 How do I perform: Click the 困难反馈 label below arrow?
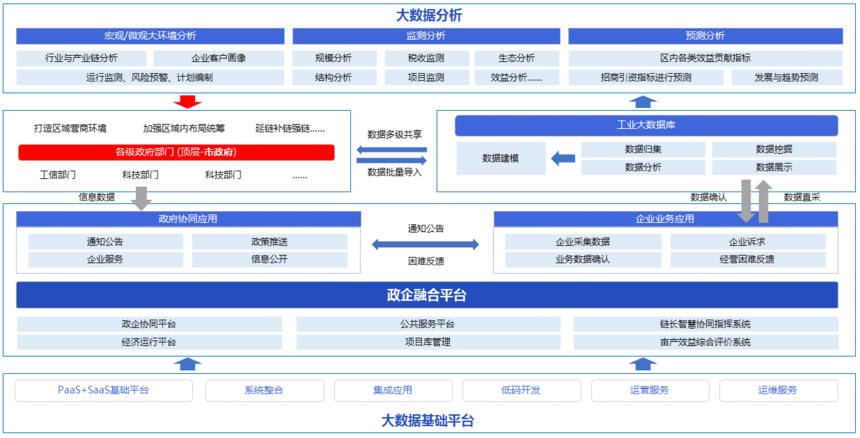pos(426,261)
